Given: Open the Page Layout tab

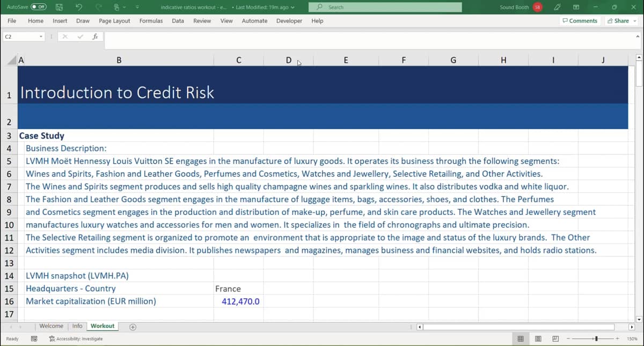Looking at the screenshot, I should 114,21.
